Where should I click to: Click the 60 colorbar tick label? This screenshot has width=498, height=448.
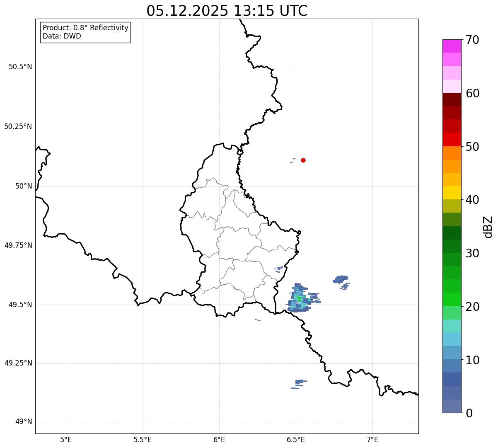click(x=473, y=93)
